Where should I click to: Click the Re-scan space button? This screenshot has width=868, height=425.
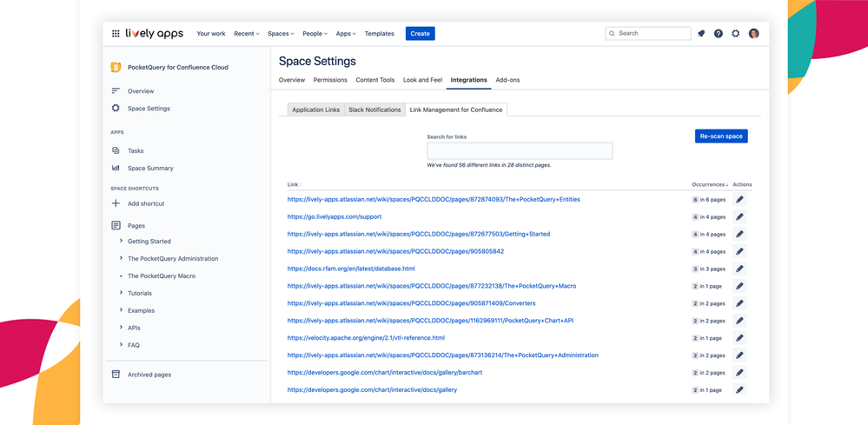click(x=721, y=136)
